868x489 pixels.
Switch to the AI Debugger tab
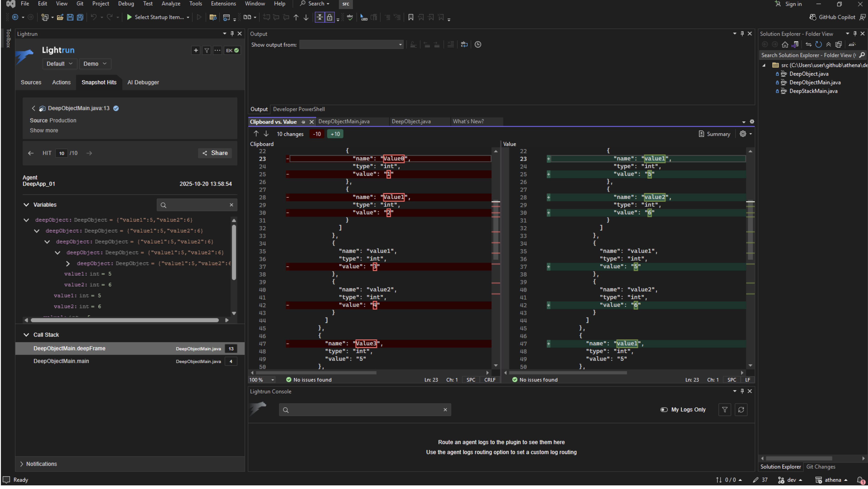click(143, 82)
